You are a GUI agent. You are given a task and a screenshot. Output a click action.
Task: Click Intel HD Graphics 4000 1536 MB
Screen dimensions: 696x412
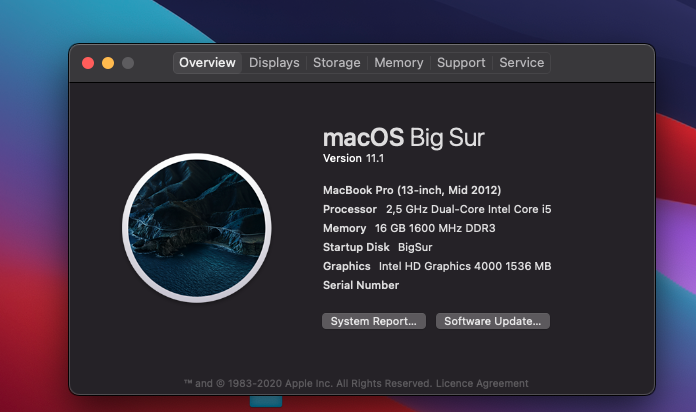(x=465, y=266)
